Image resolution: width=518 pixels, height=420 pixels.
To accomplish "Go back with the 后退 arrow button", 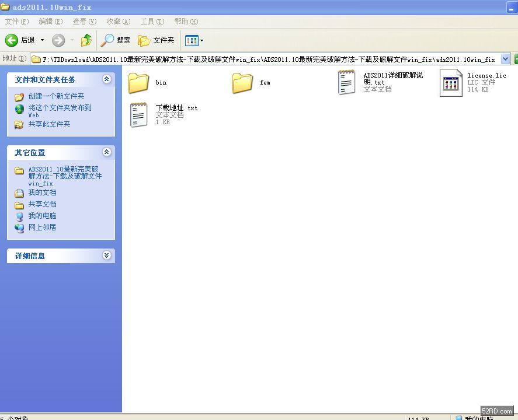I will (20, 40).
